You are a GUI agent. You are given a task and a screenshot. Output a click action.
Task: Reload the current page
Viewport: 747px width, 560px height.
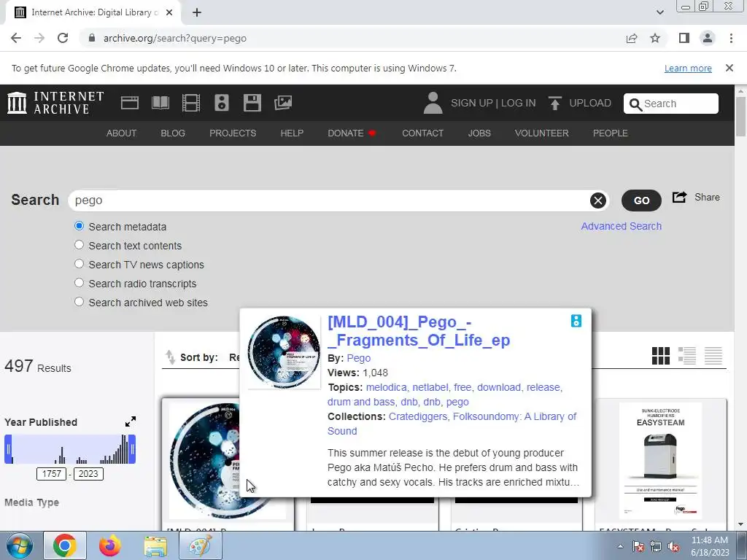pyautogui.click(x=63, y=38)
